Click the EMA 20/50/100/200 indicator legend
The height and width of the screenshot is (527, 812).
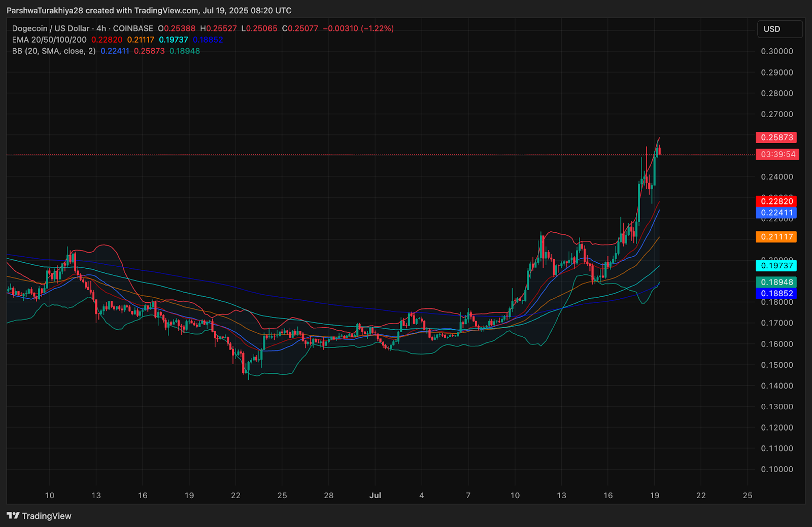pyautogui.click(x=49, y=40)
